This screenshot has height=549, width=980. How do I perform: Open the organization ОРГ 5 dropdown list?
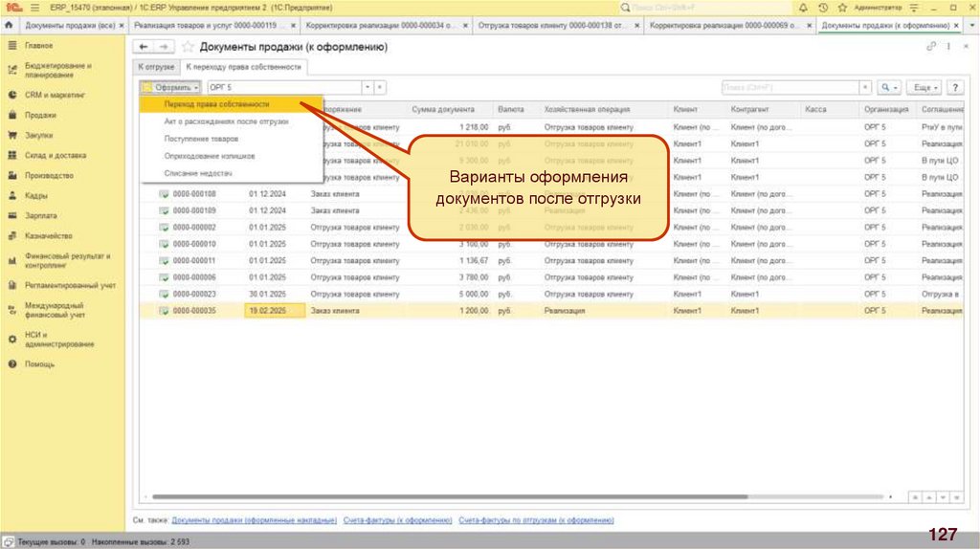click(x=367, y=87)
